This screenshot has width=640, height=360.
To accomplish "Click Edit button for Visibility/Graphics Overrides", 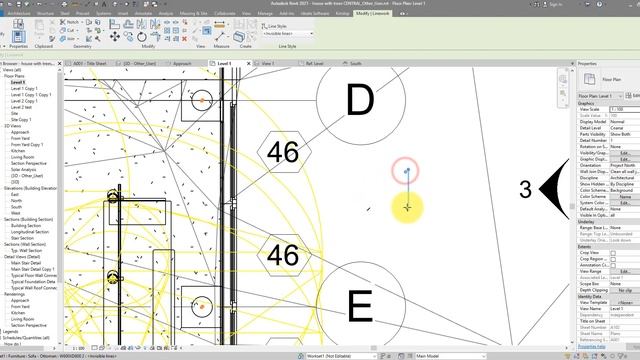I will click(624, 153).
